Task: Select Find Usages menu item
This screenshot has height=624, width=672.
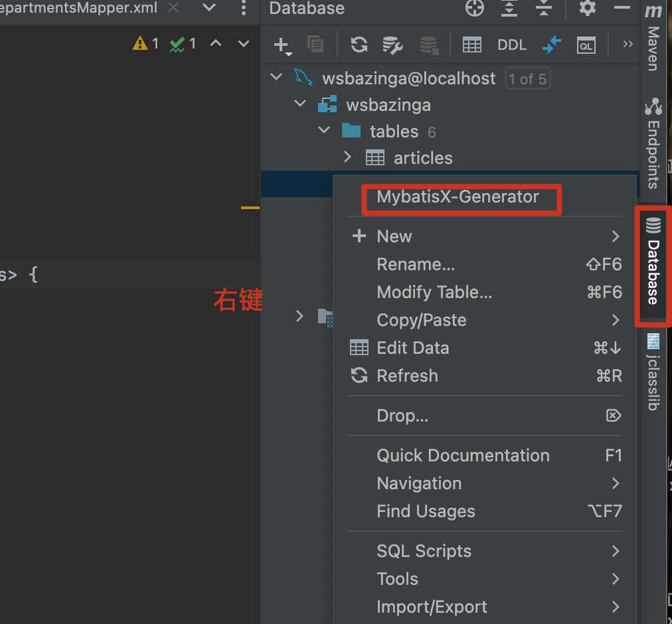Action: click(x=485, y=511)
